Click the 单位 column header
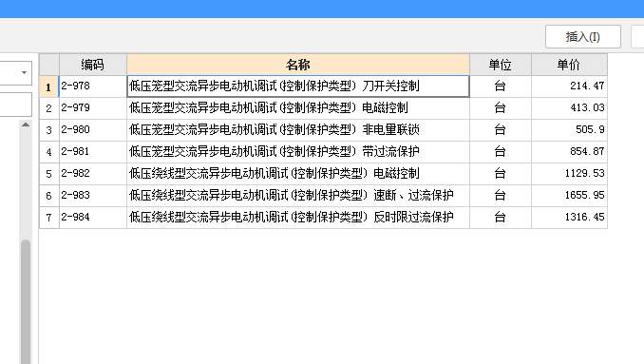The width and height of the screenshot is (644, 364). (x=501, y=65)
